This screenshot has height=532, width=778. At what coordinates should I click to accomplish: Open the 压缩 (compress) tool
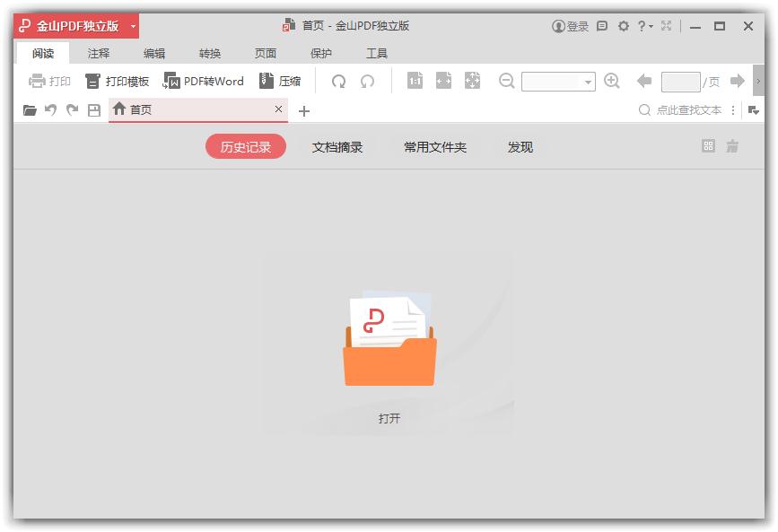[281, 81]
